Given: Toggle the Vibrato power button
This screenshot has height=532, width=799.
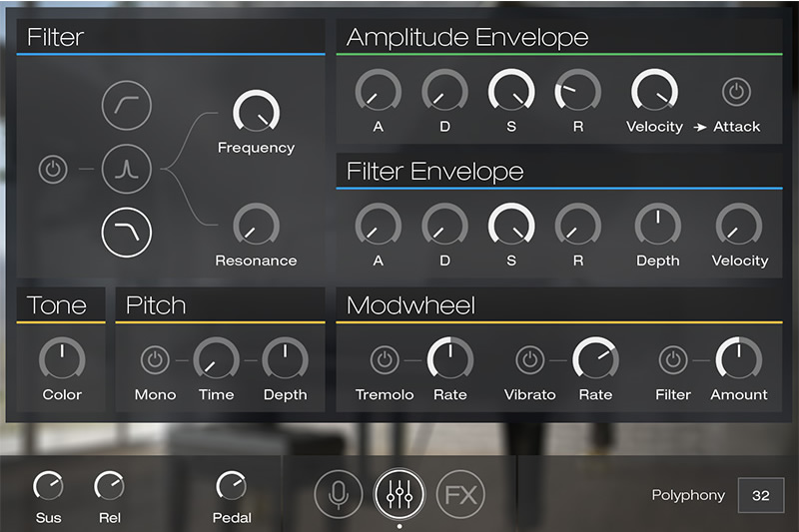Looking at the screenshot, I should [x=530, y=360].
